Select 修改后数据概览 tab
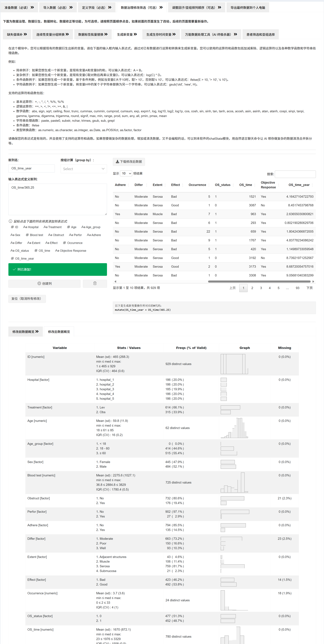Image resolution: width=324 pixels, height=644 pixels. click(59, 332)
